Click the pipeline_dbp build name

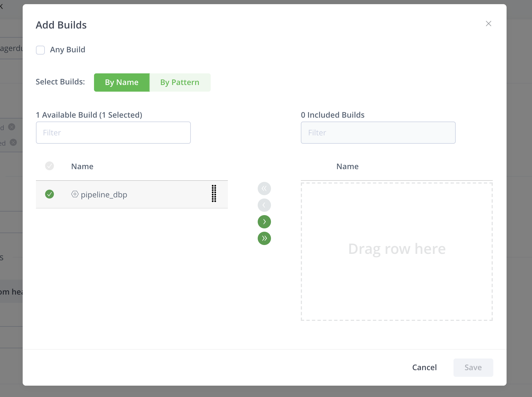click(x=104, y=195)
